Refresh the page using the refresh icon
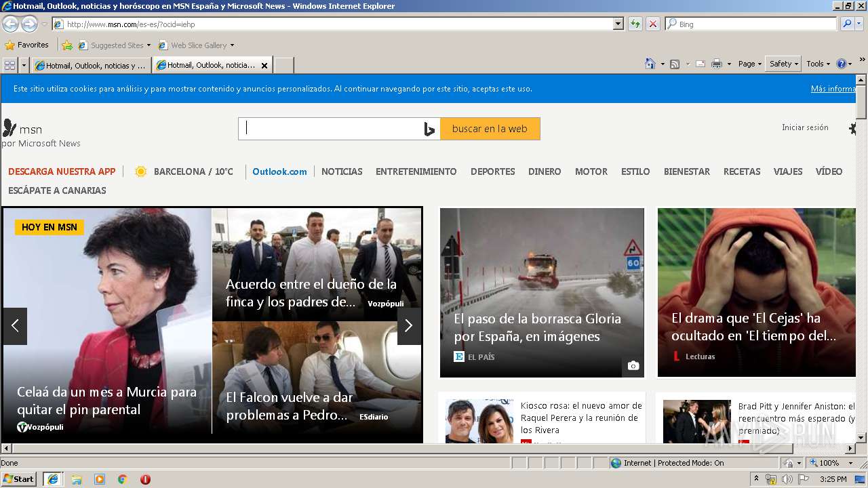 635,24
